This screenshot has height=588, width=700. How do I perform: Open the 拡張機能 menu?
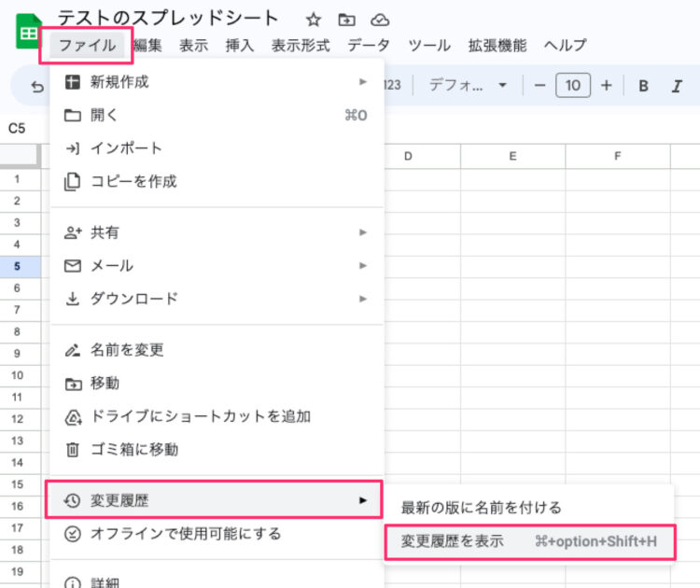coord(497,45)
